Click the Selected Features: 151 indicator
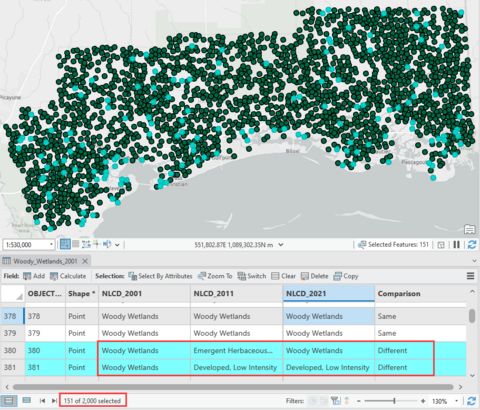This screenshot has height=410, width=480. tap(393, 245)
